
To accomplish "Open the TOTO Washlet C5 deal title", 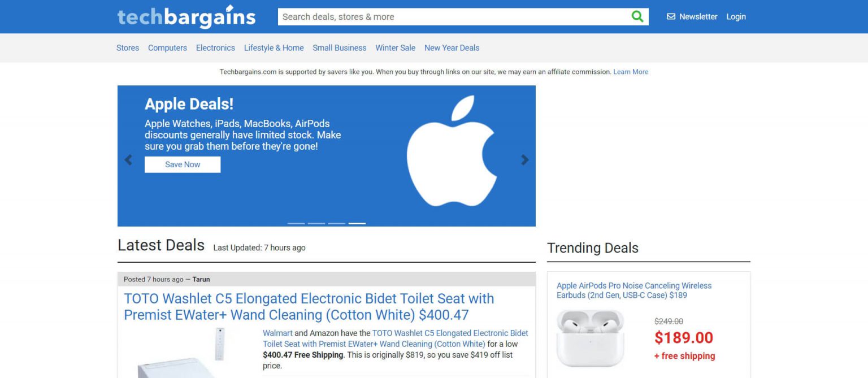I will (309, 306).
